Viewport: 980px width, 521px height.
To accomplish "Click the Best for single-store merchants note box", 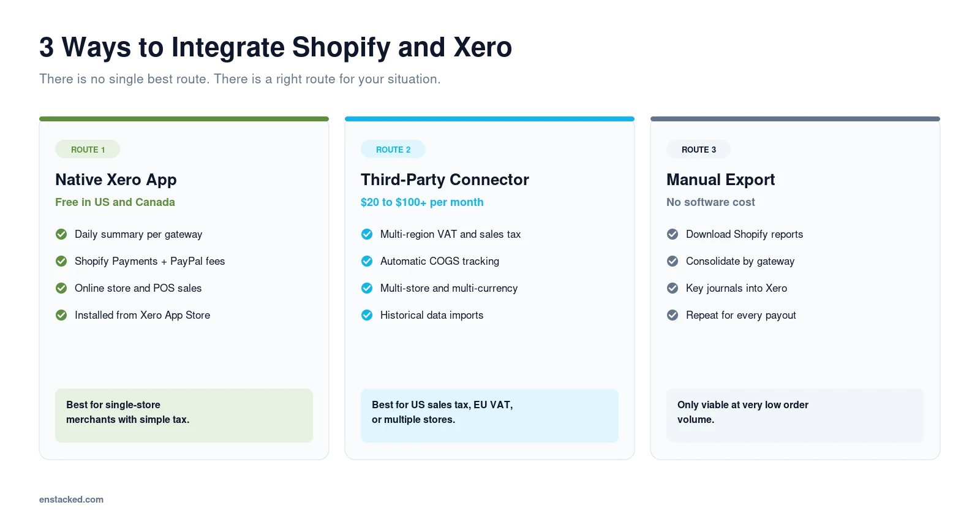I will [x=184, y=416].
